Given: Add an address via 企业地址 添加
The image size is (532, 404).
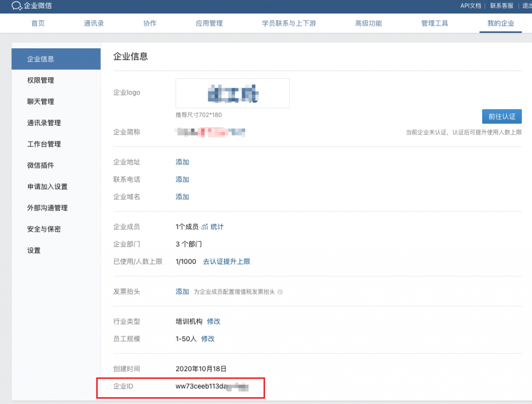Looking at the screenshot, I should (x=182, y=162).
